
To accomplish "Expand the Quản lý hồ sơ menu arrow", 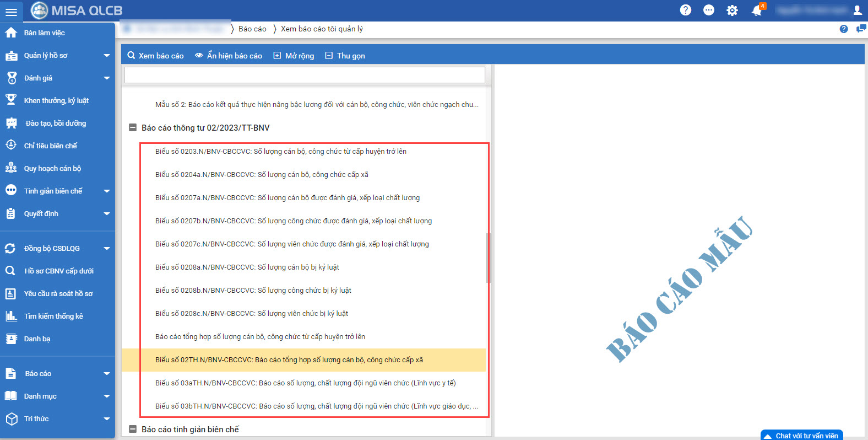I will click(107, 55).
